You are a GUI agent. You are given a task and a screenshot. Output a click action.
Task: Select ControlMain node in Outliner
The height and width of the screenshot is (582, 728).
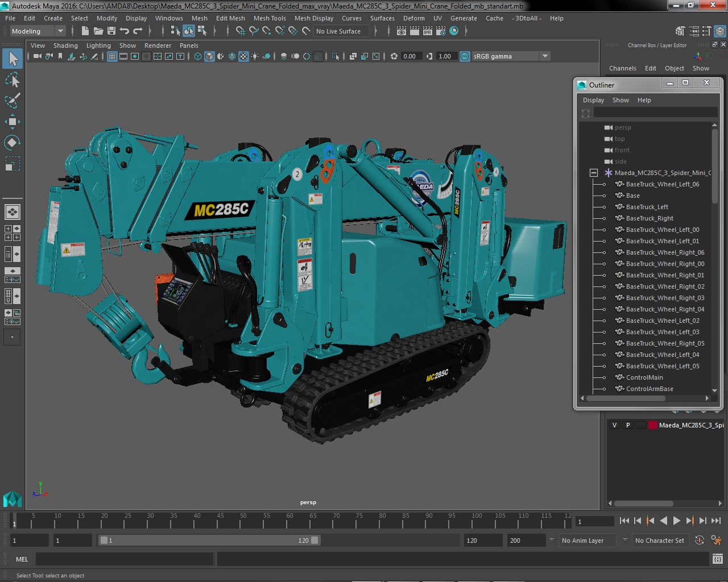[644, 377]
